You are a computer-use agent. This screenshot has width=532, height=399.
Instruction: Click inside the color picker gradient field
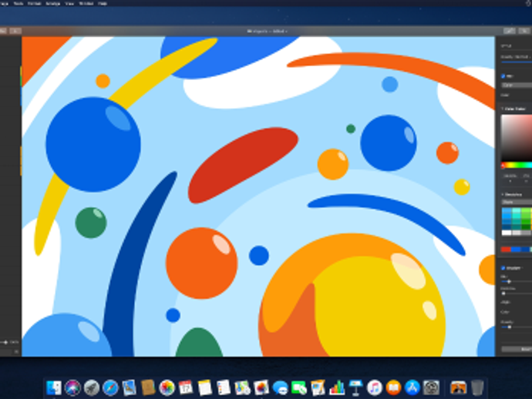517,138
